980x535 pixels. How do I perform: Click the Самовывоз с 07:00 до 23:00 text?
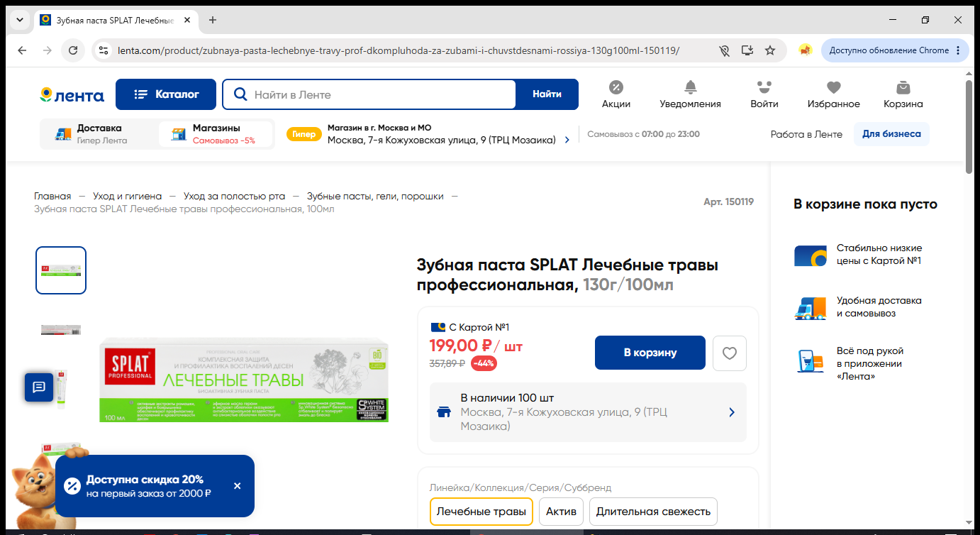[x=643, y=134]
